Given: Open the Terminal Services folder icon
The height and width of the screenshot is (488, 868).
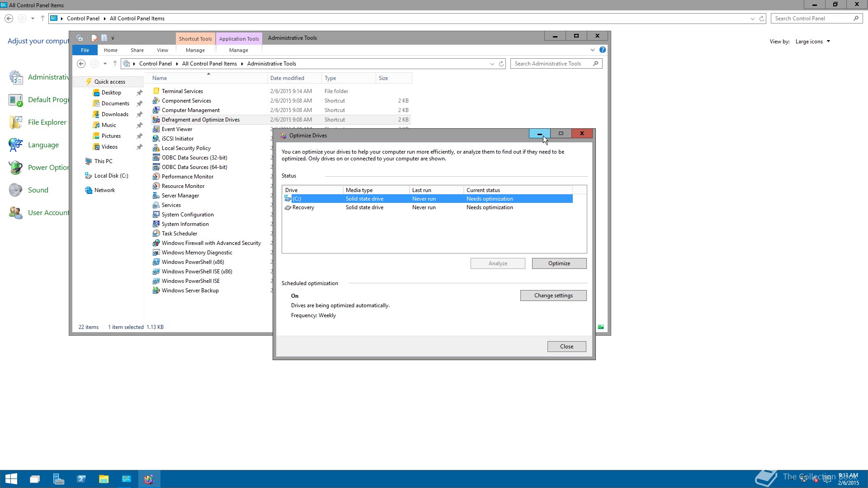Looking at the screenshot, I should click(156, 91).
